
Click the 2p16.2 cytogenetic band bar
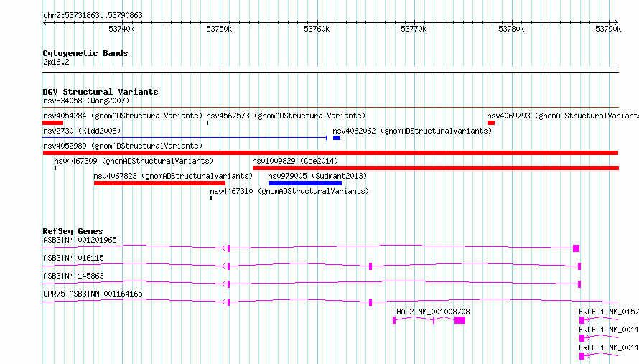click(330, 70)
